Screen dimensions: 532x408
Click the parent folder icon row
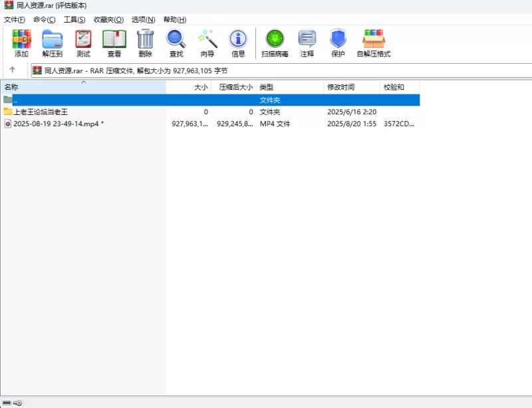pos(8,100)
